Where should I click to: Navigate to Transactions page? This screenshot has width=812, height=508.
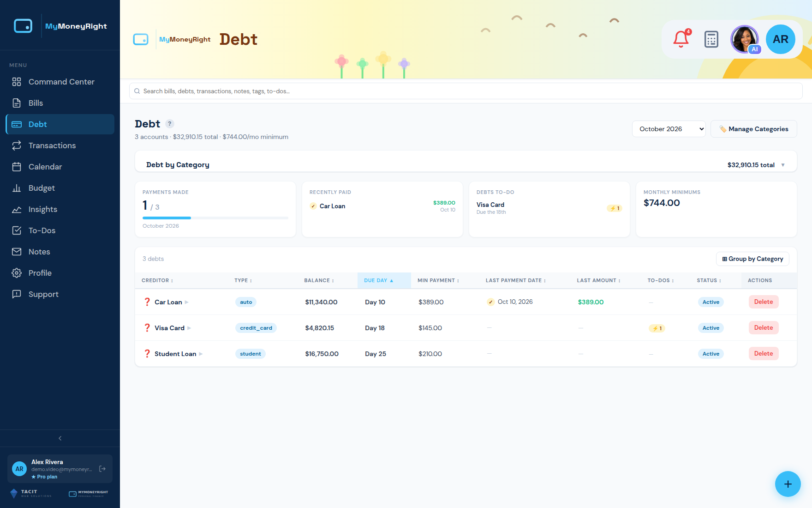[x=60, y=145]
